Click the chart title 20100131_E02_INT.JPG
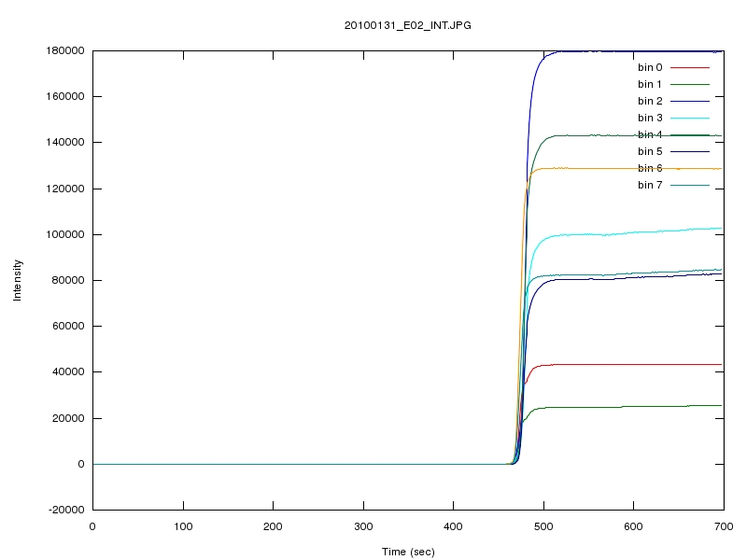This screenshot has height=560, width=747. click(408, 25)
